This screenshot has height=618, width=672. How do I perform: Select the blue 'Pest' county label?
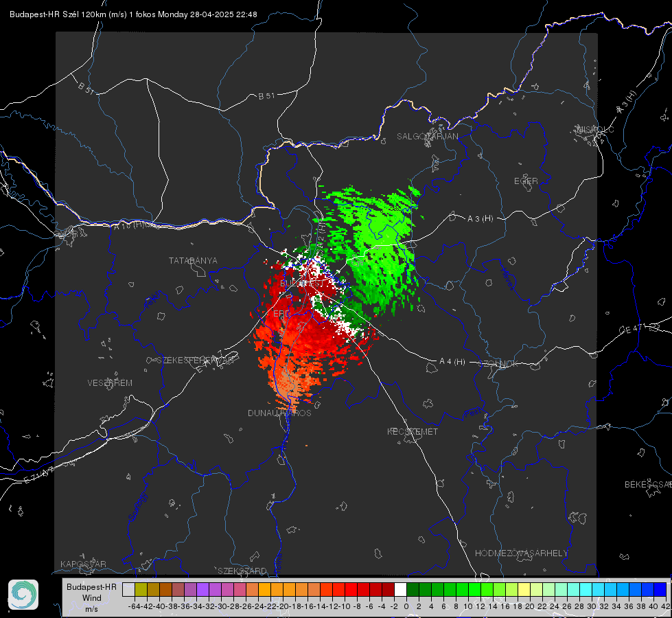pos(473,413)
